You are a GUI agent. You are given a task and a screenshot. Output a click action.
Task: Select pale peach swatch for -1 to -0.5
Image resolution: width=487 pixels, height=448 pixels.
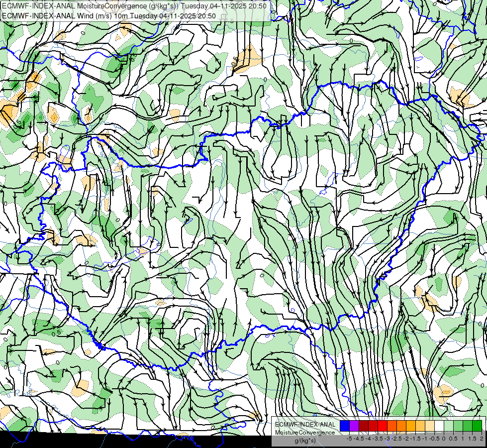point(430,426)
